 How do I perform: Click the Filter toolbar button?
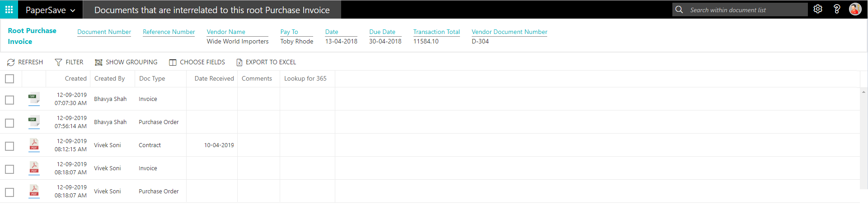coord(69,62)
